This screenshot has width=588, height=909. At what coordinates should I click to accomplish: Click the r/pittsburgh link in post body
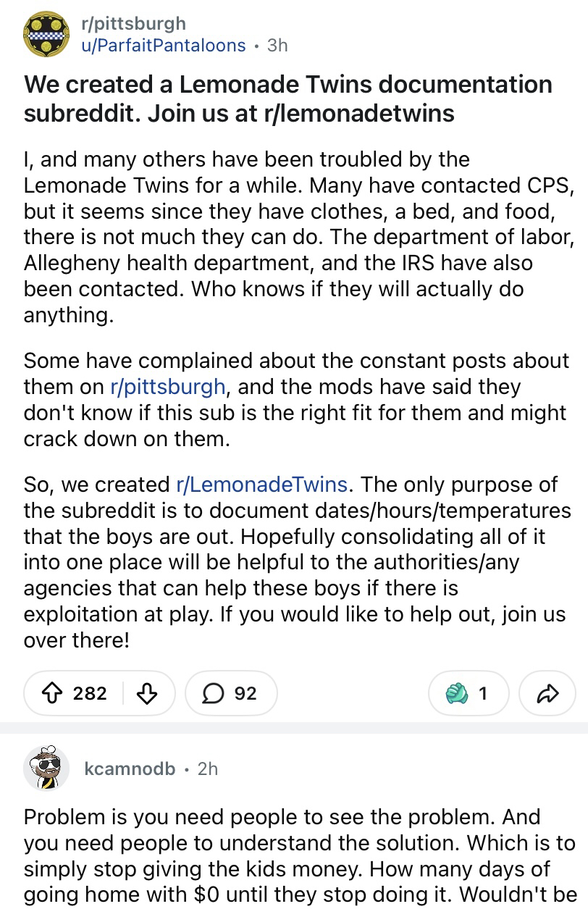pos(167,387)
